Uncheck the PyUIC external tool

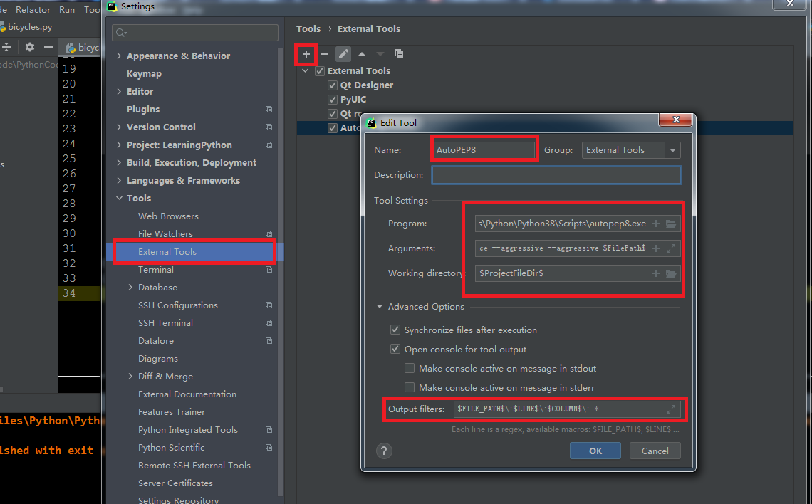(x=332, y=99)
